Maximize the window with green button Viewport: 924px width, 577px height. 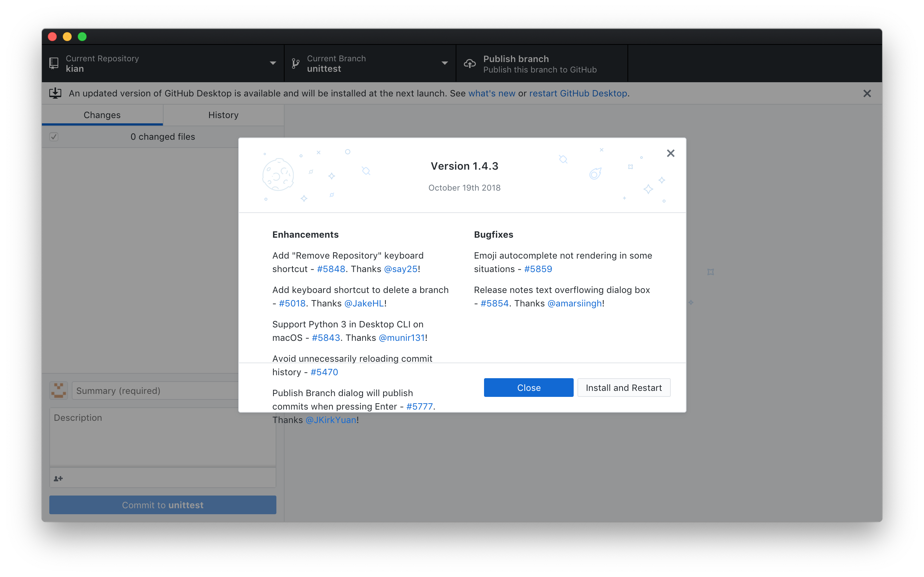click(x=82, y=37)
